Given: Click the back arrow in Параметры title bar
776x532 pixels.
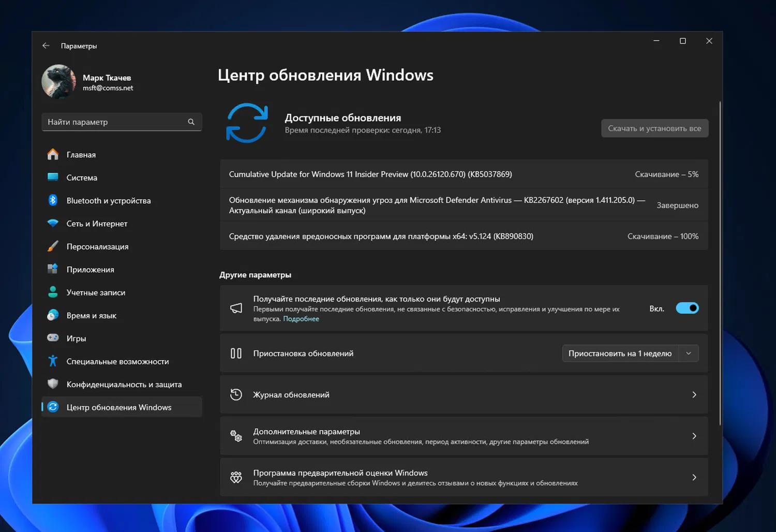Looking at the screenshot, I should [x=46, y=46].
